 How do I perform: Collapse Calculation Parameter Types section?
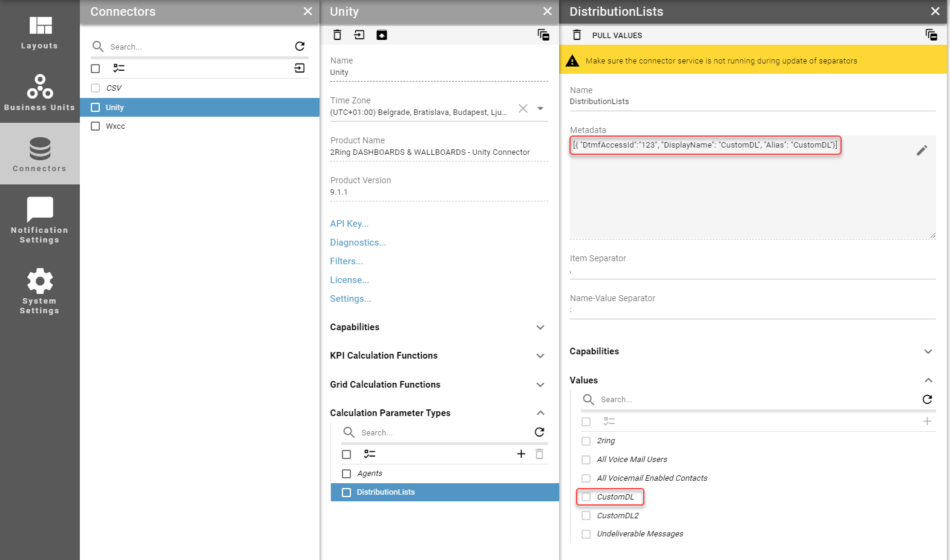click(x=540, y=413)
